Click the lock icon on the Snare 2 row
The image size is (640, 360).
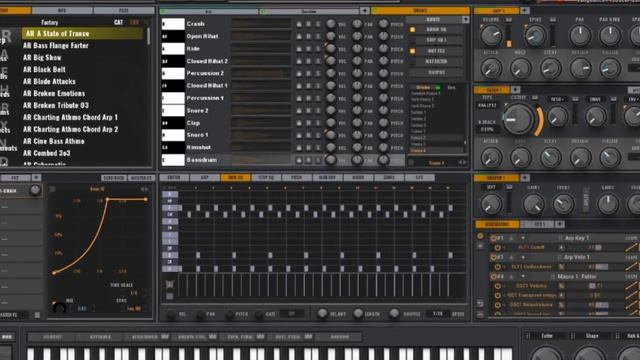[x=299, y=111]
